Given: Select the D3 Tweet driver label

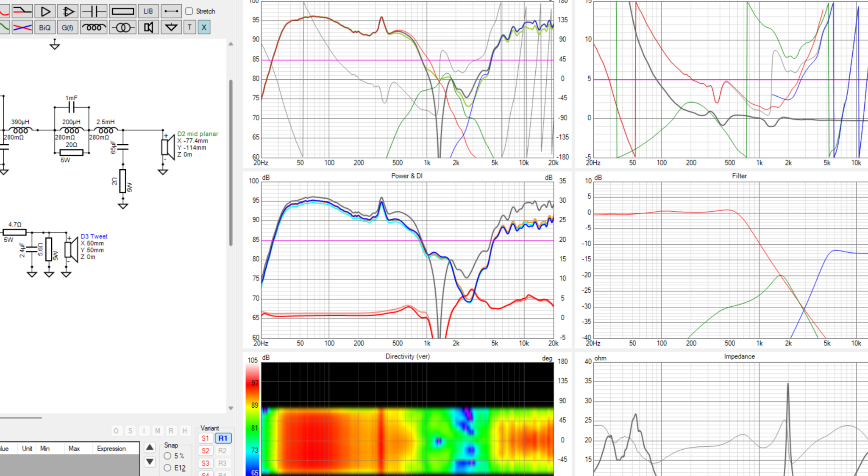Looking at the screenshot, I should [94, 236].
